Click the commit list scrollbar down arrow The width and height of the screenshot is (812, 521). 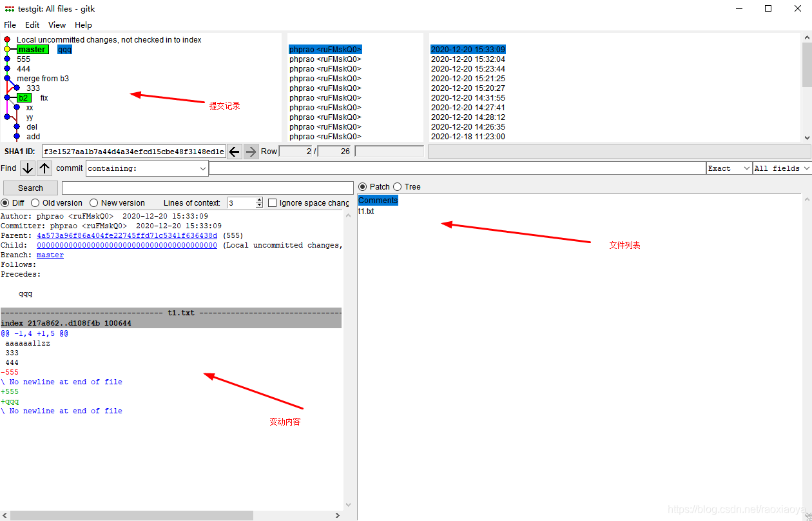click(807, 137)
